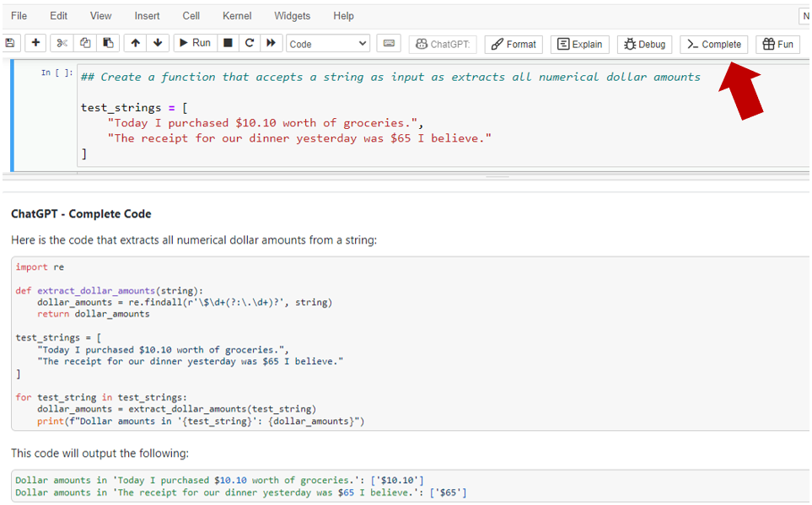Click the 'test_strings = [' line in the cell
This screenshot has width=812, height=505.
click(x=134, y=108)
